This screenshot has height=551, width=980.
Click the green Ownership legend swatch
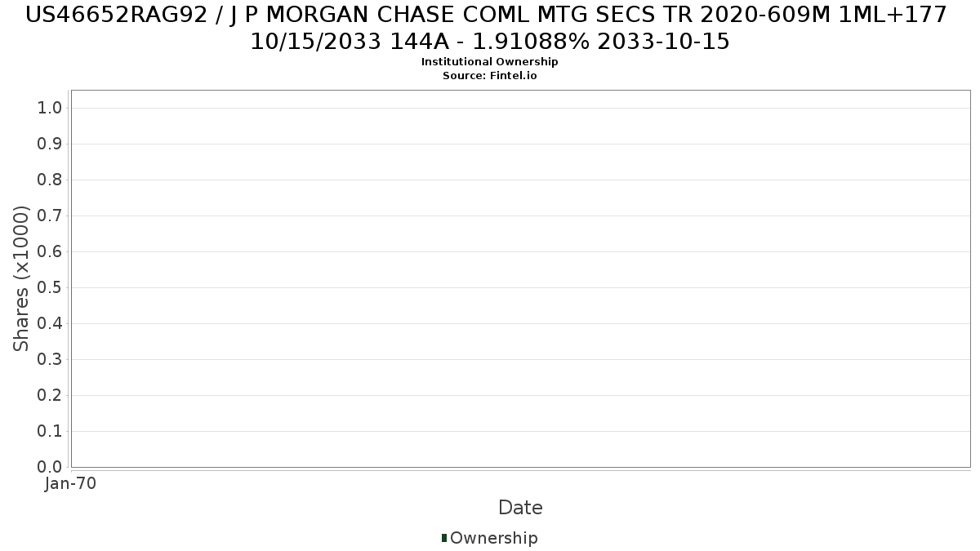tap(444, 538)
